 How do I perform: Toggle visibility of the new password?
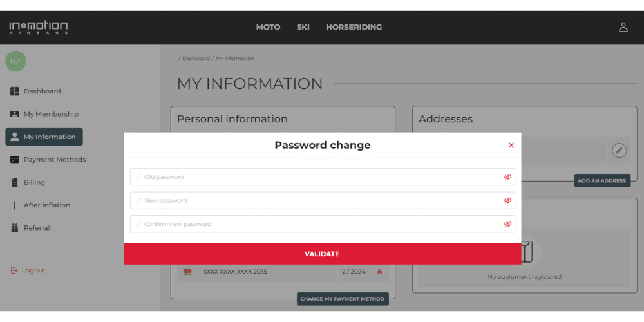[x=507, y=200]
